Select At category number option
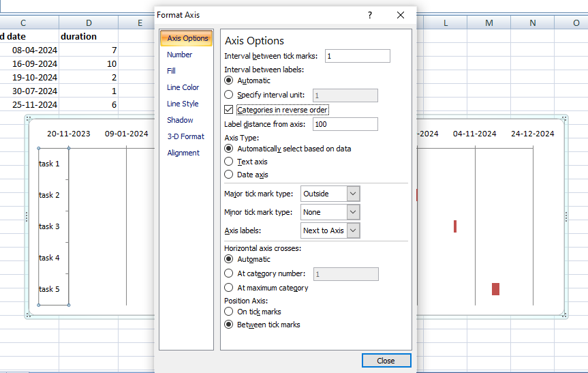Image resolution: width=588 pixels, height=373 pixels. [x=228, y=273]
